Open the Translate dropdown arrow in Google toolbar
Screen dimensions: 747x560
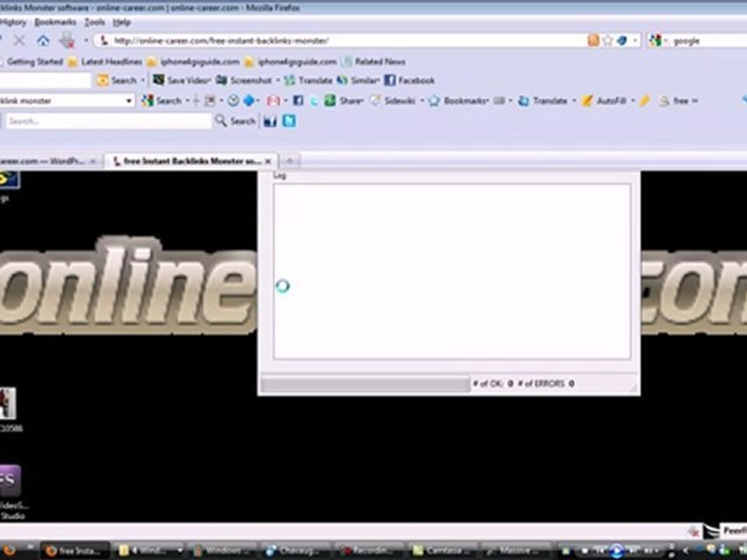coord(574,100)
